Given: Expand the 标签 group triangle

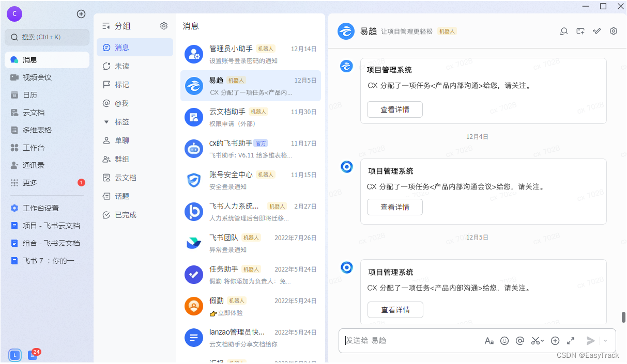Looking at the screenshot, I should [x=106, y=122].
